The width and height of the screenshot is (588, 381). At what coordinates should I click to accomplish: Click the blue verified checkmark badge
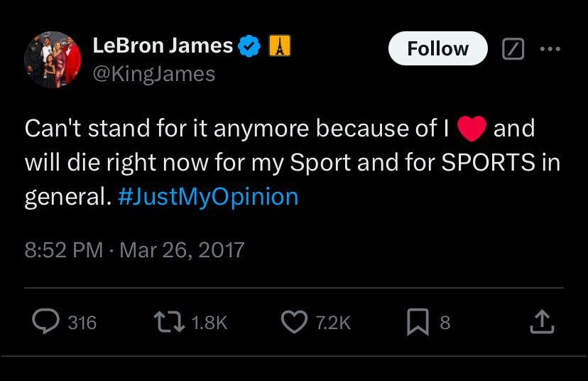click(249, 47)
